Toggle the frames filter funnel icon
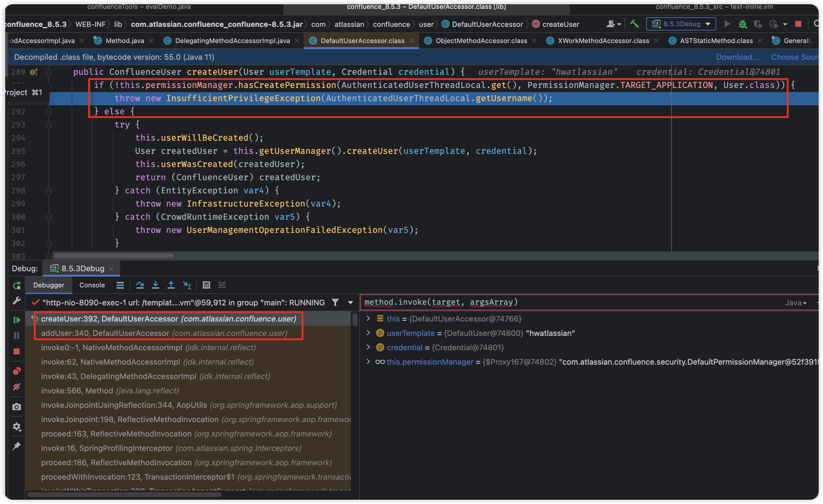This screenshot has width=823, height=504. (335, 302)
